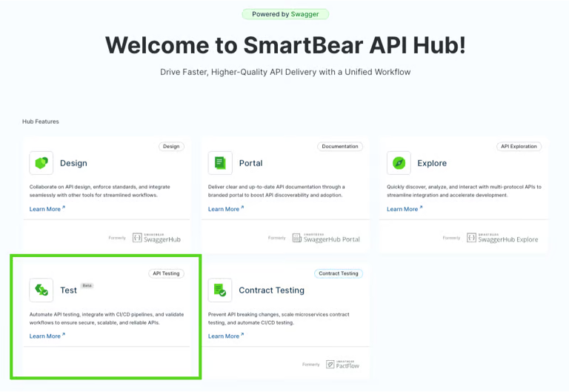Click Formerly text in Design card

(x=117, y=238)
